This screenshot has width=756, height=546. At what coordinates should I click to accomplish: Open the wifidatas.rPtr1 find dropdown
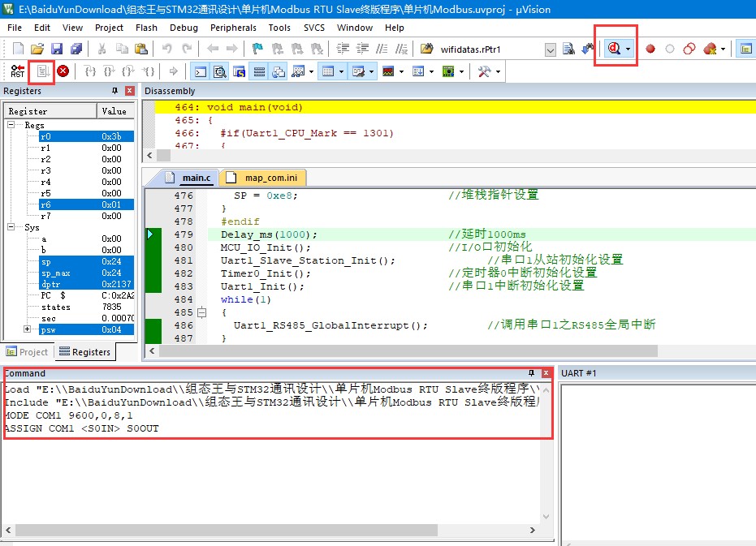coord(550,49)
